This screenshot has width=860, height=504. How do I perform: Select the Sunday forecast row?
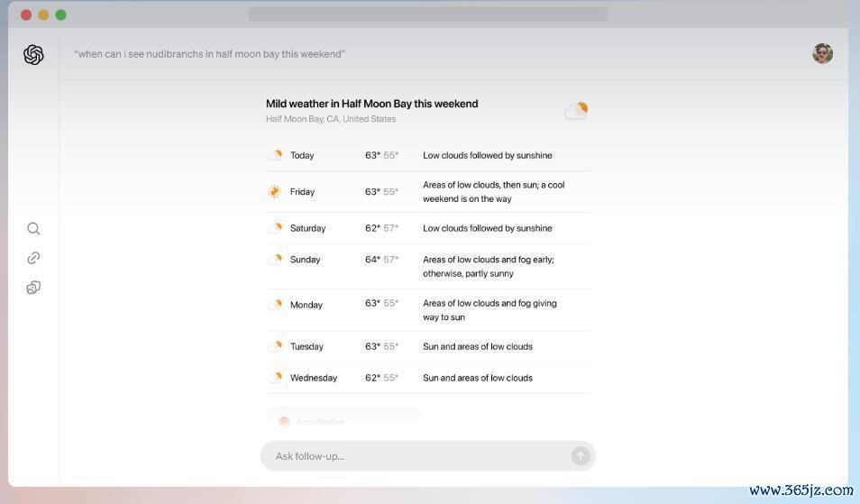[428, 266]
